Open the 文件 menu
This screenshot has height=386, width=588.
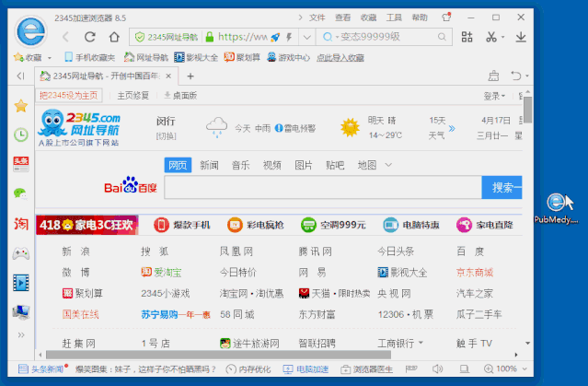(317, 18)
